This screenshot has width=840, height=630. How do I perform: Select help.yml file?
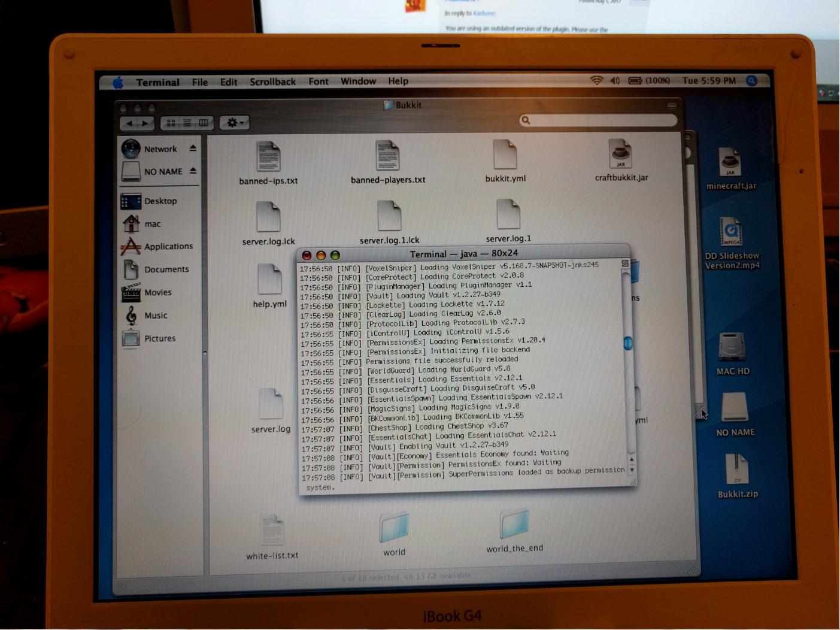(x=269, y=286)
